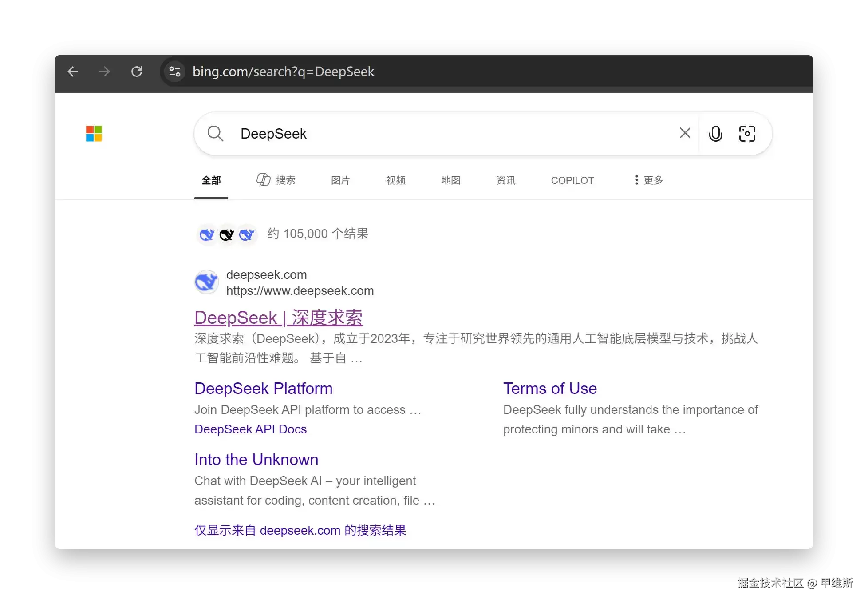Click the Join DeepSeek API platform snippet

click(x=307, y=409)
